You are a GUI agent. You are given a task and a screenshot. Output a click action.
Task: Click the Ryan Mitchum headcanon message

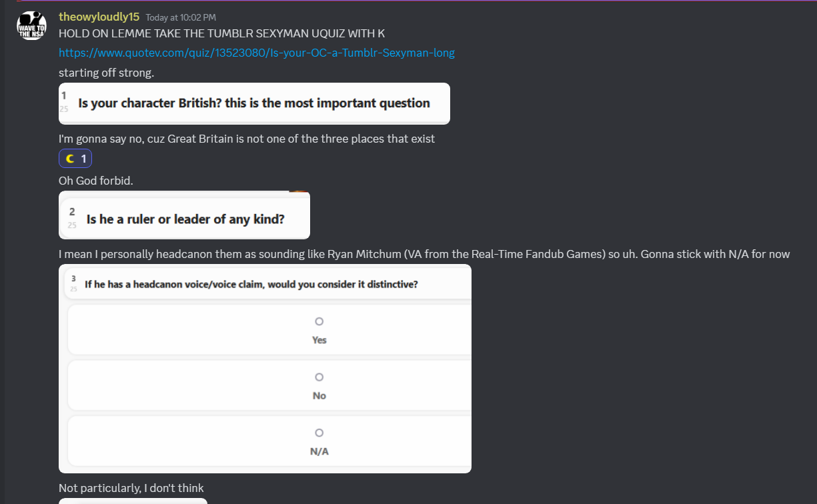click(x=424, y=254)
